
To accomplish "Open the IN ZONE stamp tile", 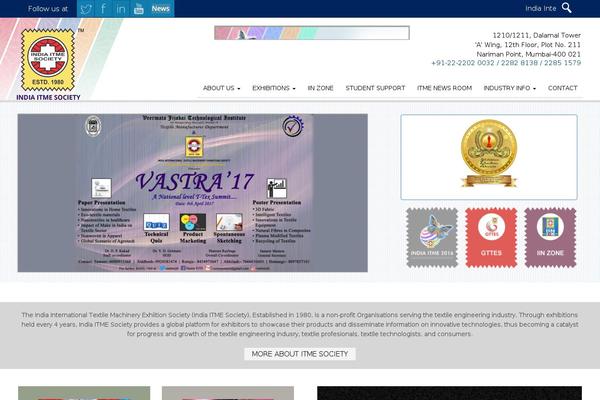I will (x=550, y=238).
